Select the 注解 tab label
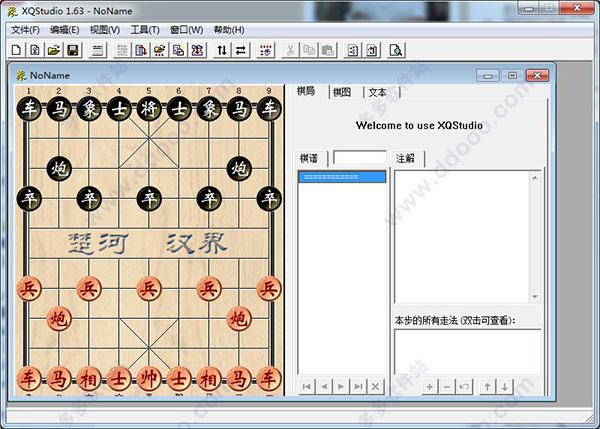600x429 pixels. (x=405, y=158)
